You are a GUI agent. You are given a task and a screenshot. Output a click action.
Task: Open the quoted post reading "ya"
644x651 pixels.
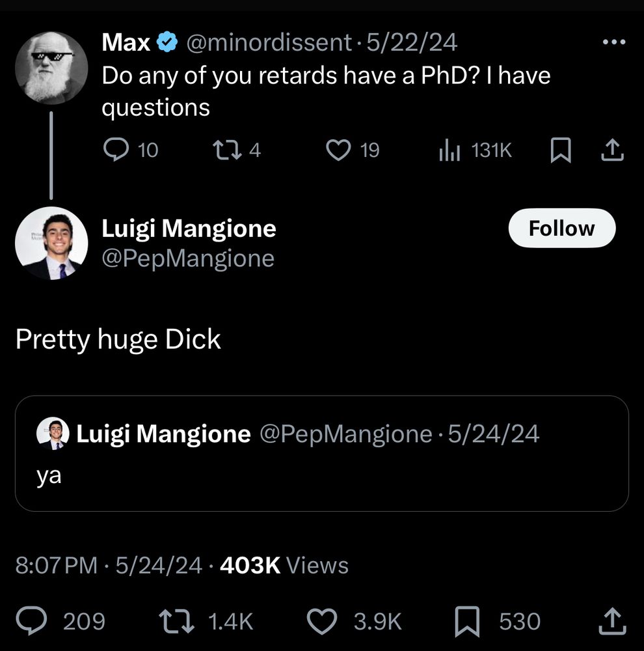point(321,475)
